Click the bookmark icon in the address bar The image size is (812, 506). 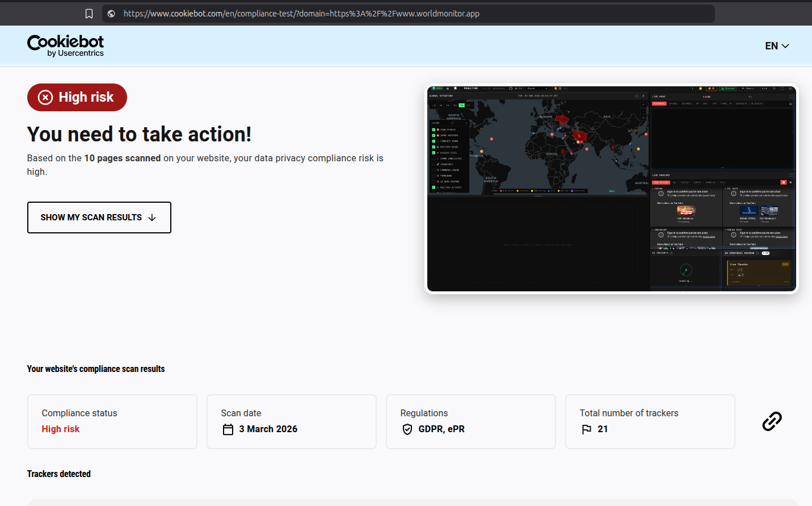pos(89,14)
